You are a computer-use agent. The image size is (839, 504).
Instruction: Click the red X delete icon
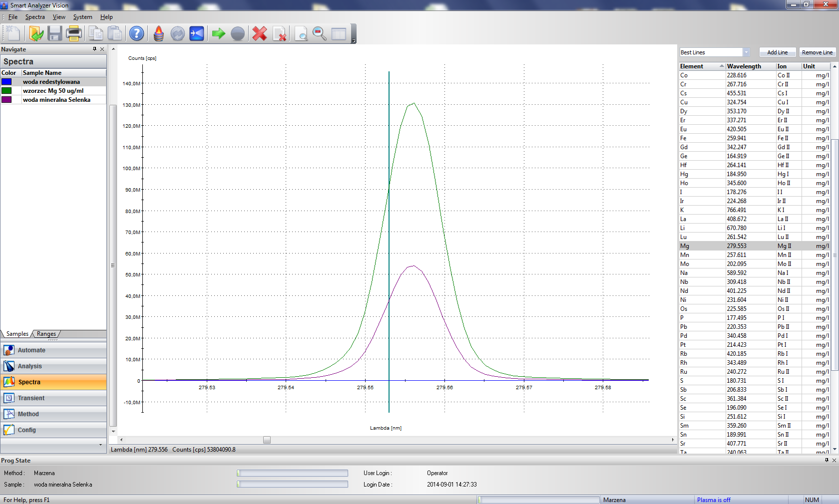coord(260,33)
